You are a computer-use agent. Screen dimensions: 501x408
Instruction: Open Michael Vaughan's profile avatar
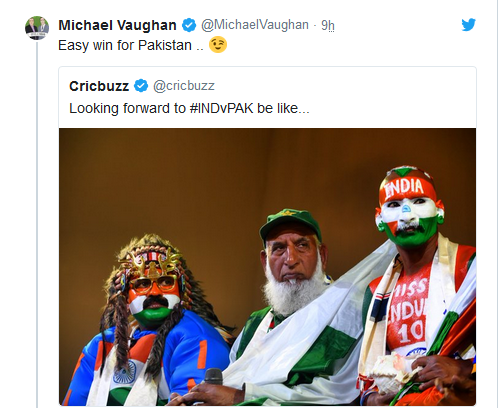(x=37, y=28)
